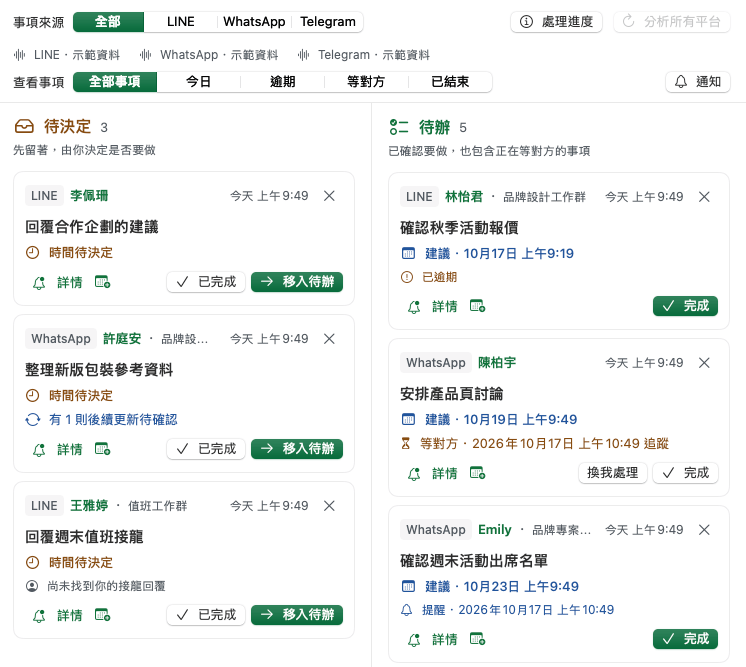Add calendar icon on 安排產品頁討論 card
Viewport: 746px width, 667px height.
pos(477,473)
